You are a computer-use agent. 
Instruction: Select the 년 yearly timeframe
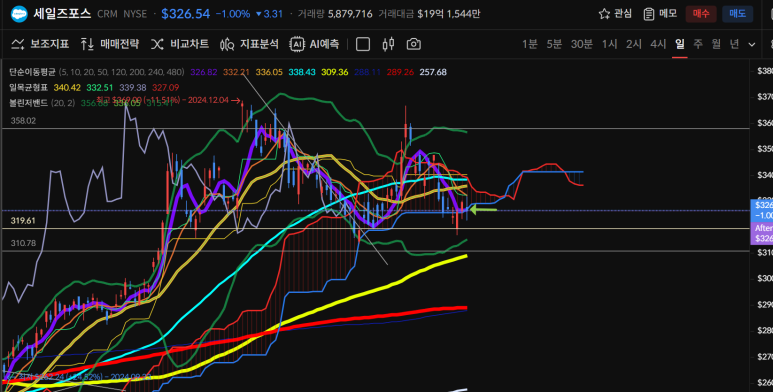tap(735, 44)
